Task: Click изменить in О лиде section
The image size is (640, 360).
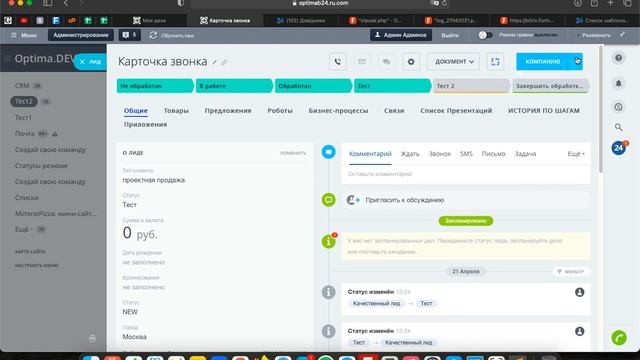Action: pyautogui.click(x=293, y=153)
